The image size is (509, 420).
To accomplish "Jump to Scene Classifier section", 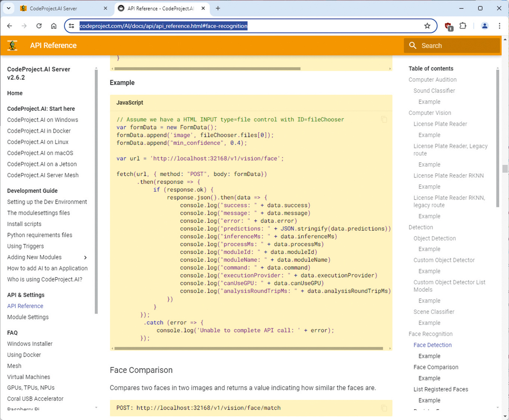I will click(x=434, y=312).
